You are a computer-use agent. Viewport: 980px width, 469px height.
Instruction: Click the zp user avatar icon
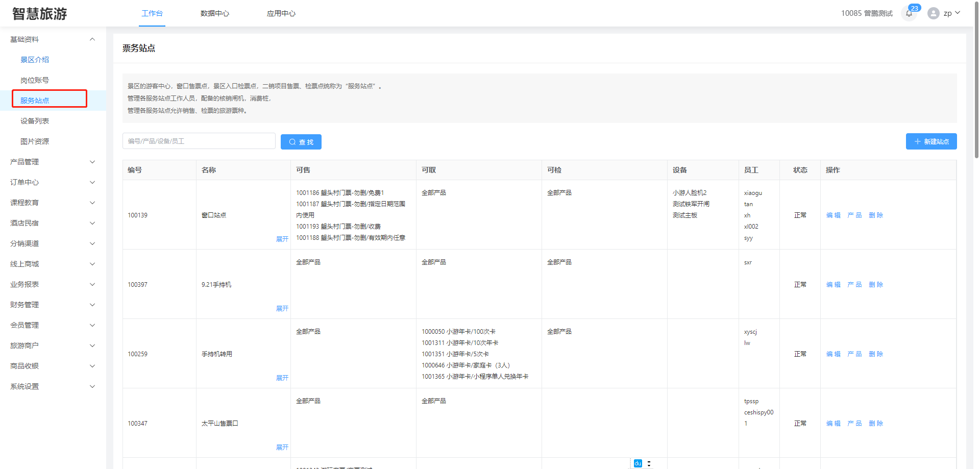tap(933, 13)
